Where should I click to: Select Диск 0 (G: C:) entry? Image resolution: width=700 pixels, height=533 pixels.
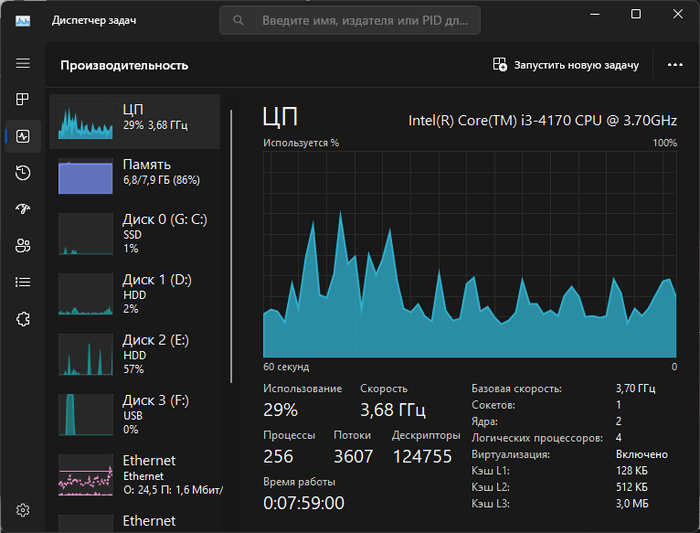[135, 233]
